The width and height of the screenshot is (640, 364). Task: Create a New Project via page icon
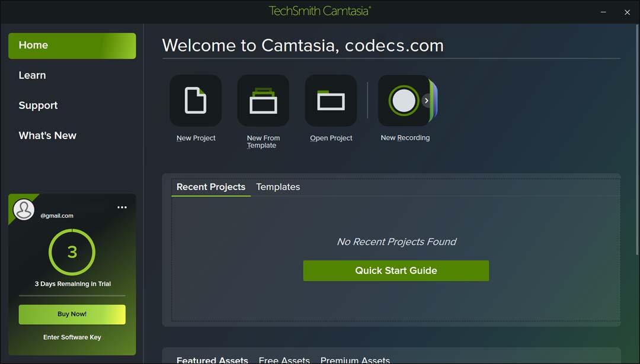pyautogui.click(x=196, y=100)
